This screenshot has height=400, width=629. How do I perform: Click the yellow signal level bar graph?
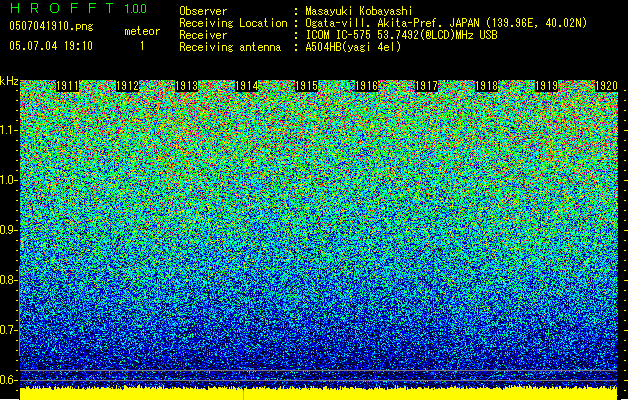(319, 394)
